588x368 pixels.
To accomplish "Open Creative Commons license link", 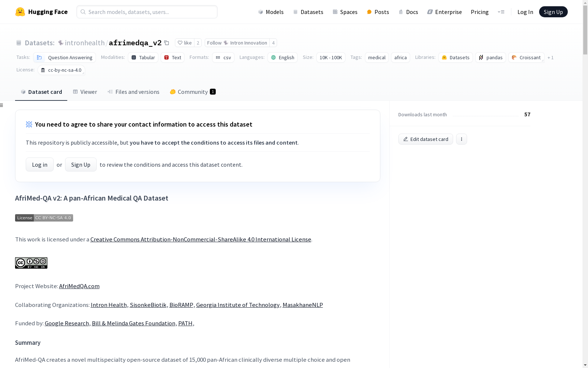I will pyautogui.click(x=201, y=239).
